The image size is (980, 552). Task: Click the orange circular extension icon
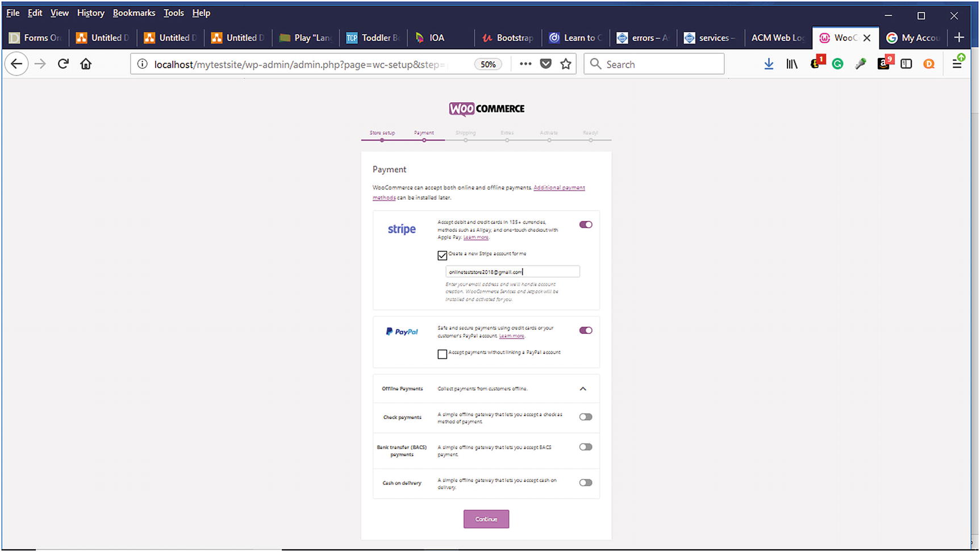coord(929,64)
